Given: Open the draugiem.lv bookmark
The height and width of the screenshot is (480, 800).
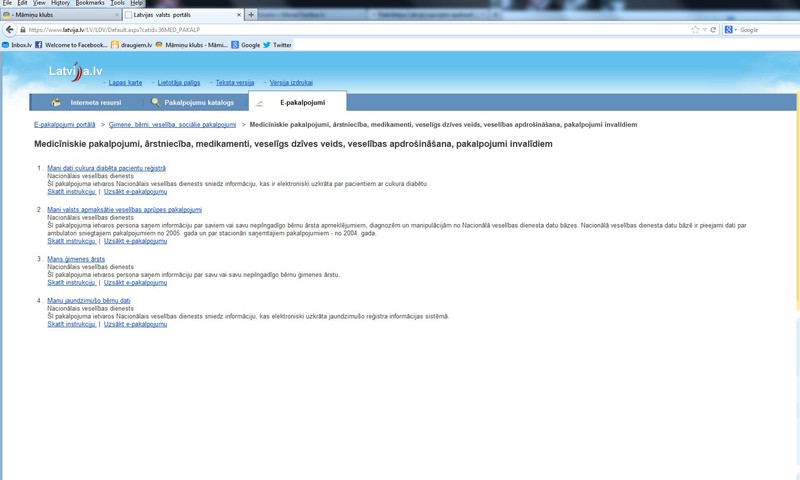Looking at the screenshot, I should pyautogui.click(x=129, y=45).
